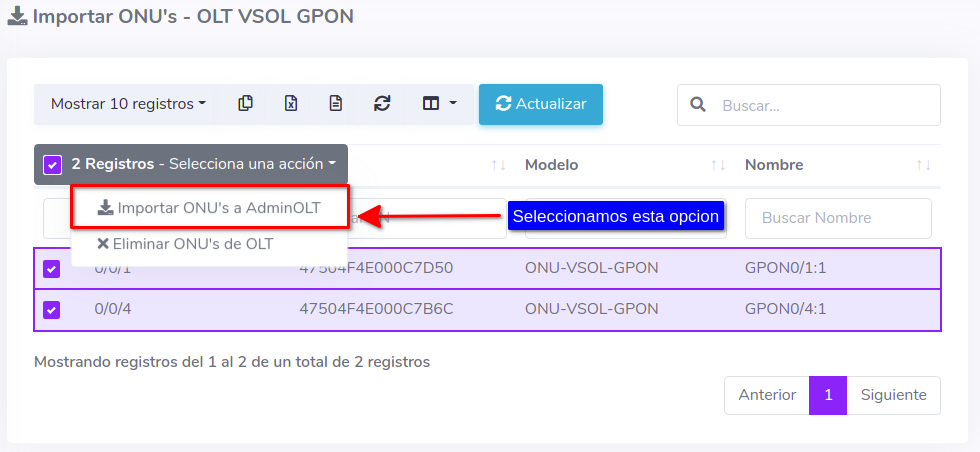Click the magnifier icon beside Buscar
Viewport: 980px width, 452px height.
click(x=698, y=105)
